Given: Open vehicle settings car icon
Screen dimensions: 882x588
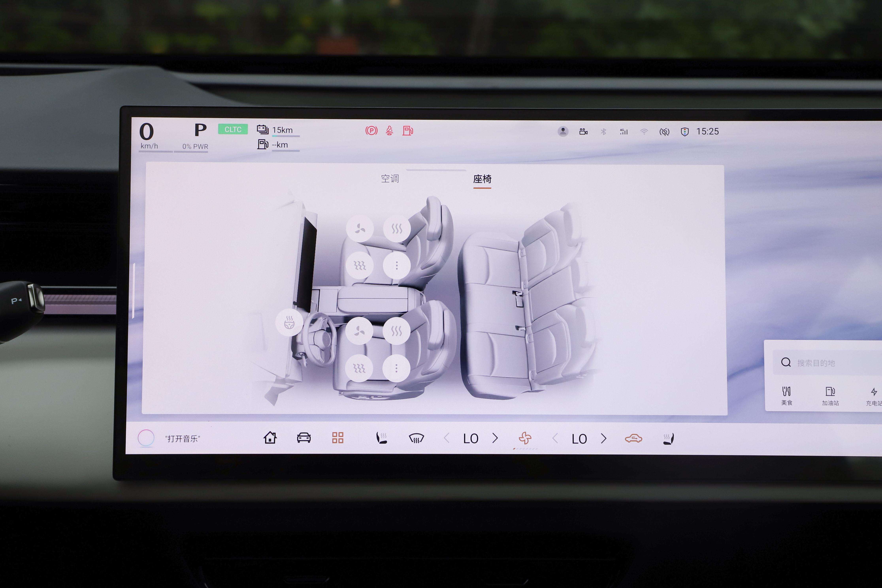Looking at the screenshot, I should pos(304,438).
